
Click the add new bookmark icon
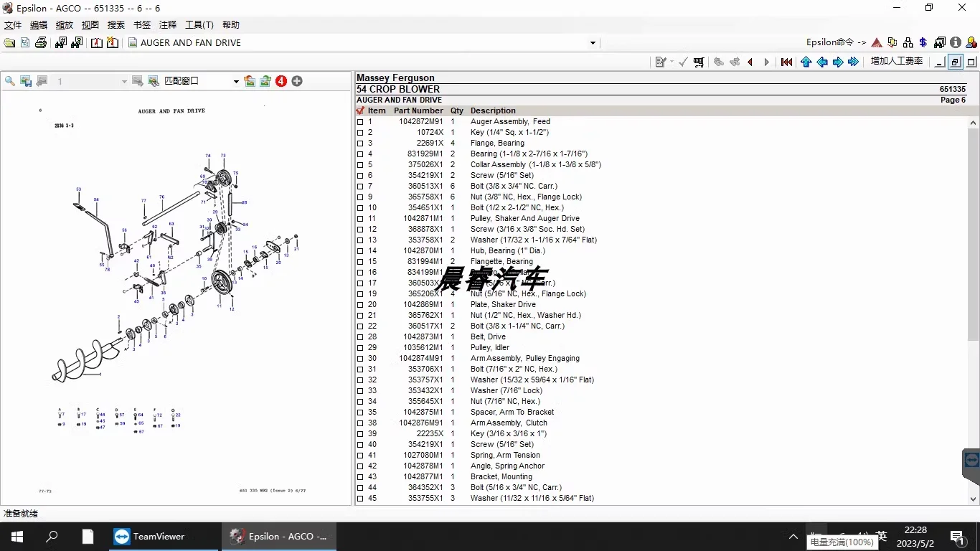[x=113, y=43]
